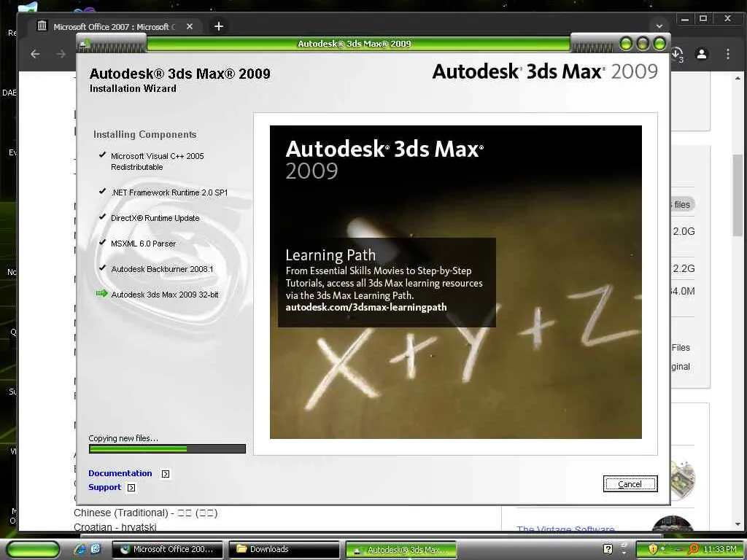Click the files badge in the browser page
747x560 pixels.
tap(682, 205)
